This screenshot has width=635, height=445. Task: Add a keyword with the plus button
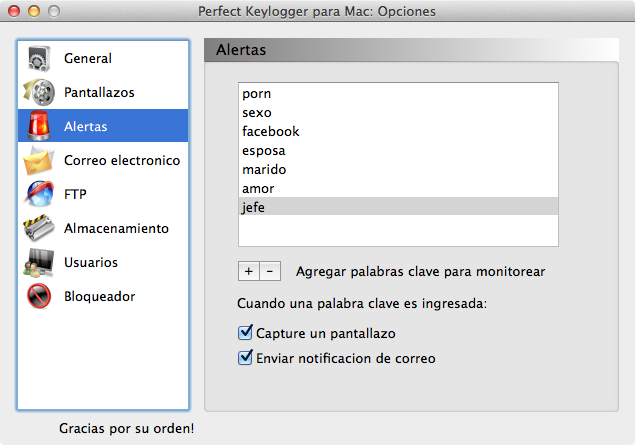click(249, 271)
